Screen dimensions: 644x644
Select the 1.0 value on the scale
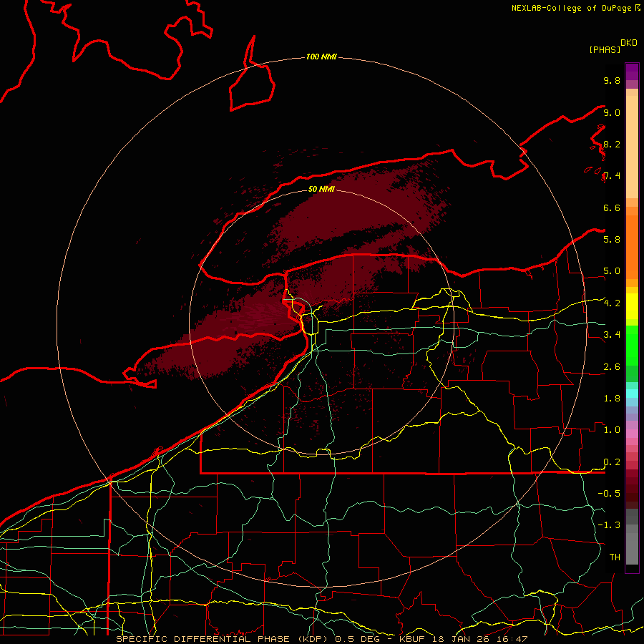612,430
